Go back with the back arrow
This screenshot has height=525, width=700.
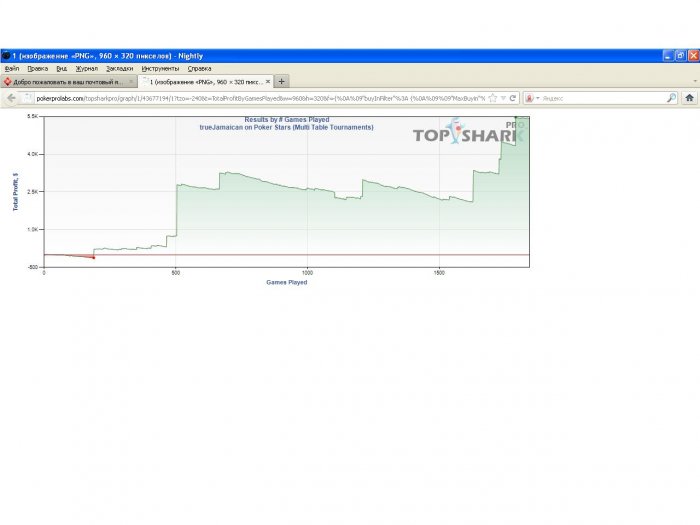pos(11,98)
